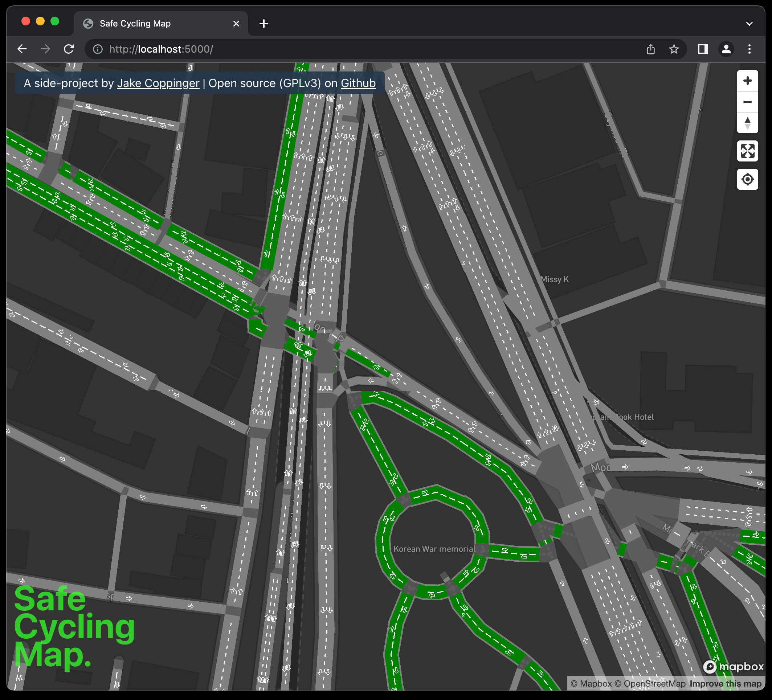This screenshot has width=772, height=700.
Task: Close the Safe Cycling Map tab
Action: coord(236,24)
